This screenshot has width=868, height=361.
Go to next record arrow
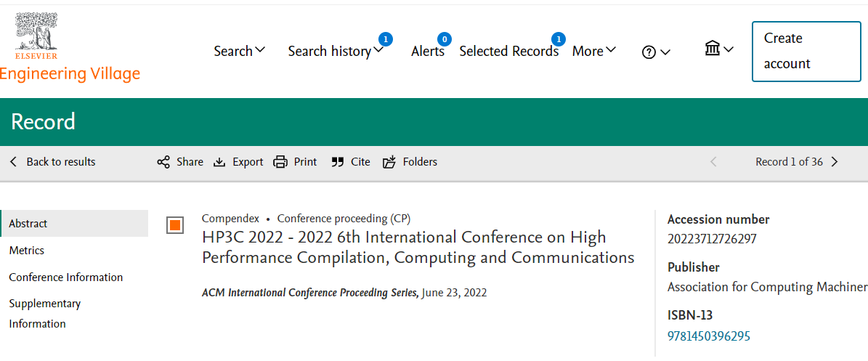tap(835, 162)
